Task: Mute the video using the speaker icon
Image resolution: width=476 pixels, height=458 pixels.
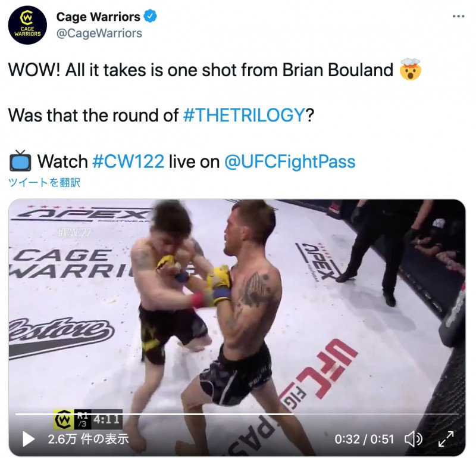Action: pos(413,439)
